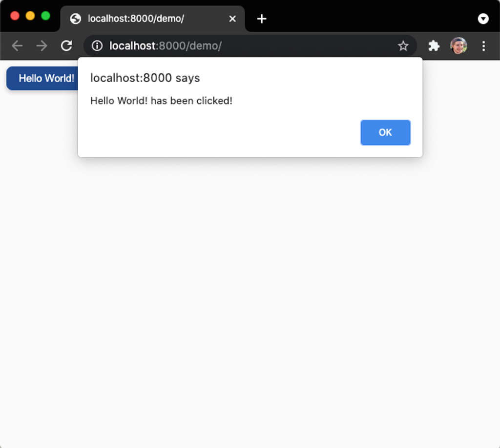Screen dimensions: 500x448
Task: Click the yellow minimize traffic light
Action: click(30, 15)
